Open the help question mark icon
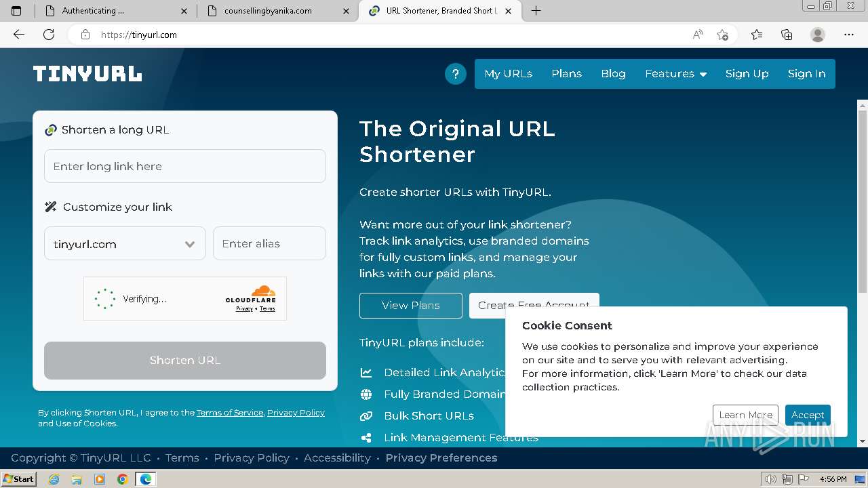868x488 pixels. point(455,74)
